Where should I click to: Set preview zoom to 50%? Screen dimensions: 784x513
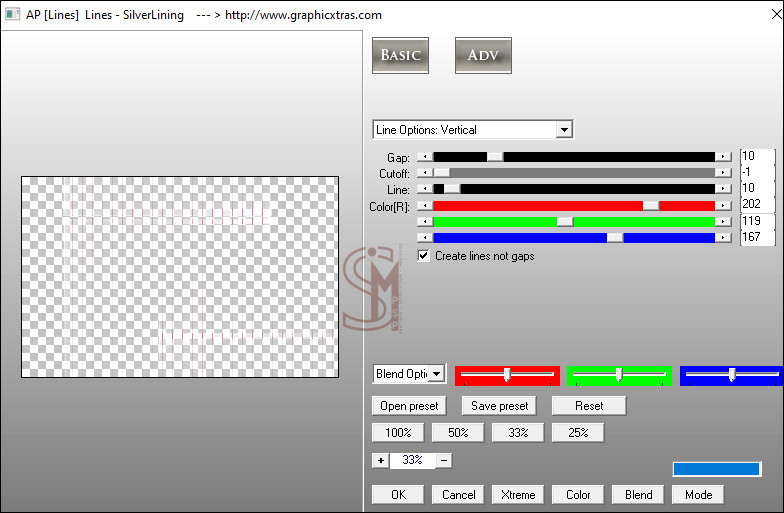point(458,433)
